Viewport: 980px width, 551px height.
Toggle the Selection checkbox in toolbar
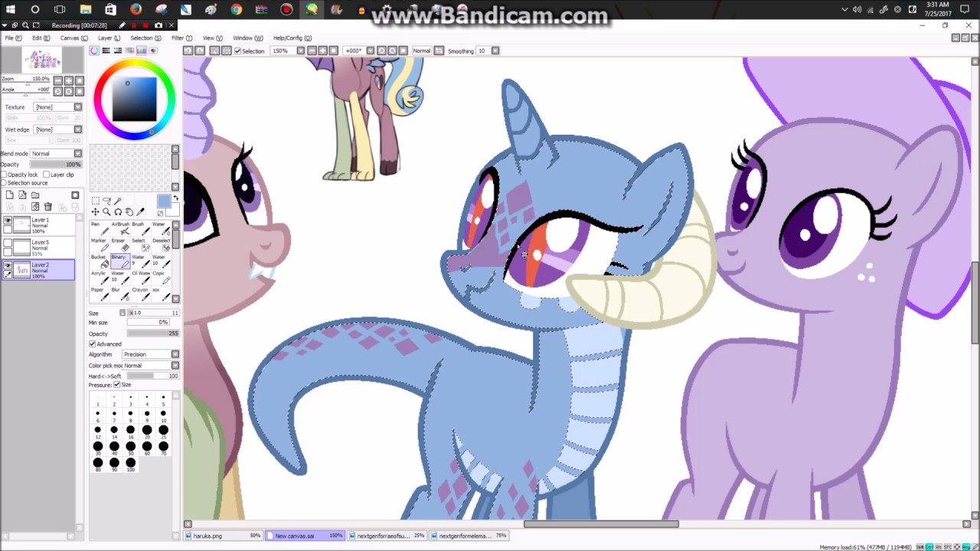pyautogui.click(x=237, y=51)
